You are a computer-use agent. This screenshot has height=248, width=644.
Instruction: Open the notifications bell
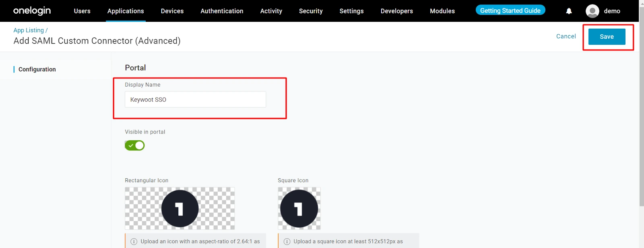coord(569,11)
